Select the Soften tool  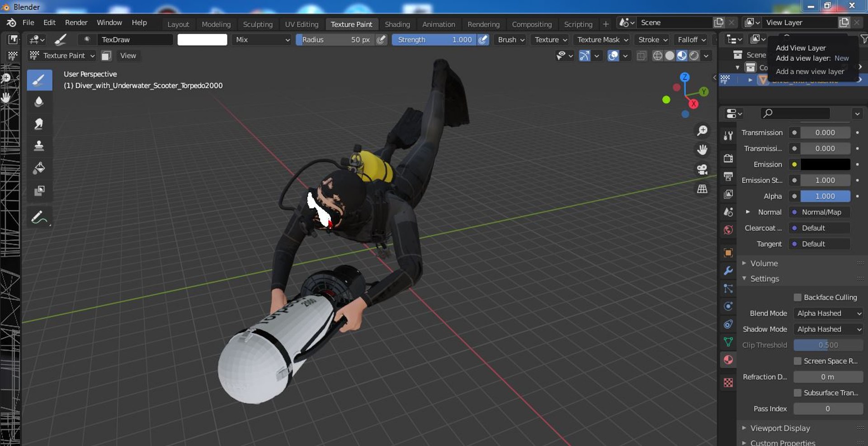coord(39,102)
